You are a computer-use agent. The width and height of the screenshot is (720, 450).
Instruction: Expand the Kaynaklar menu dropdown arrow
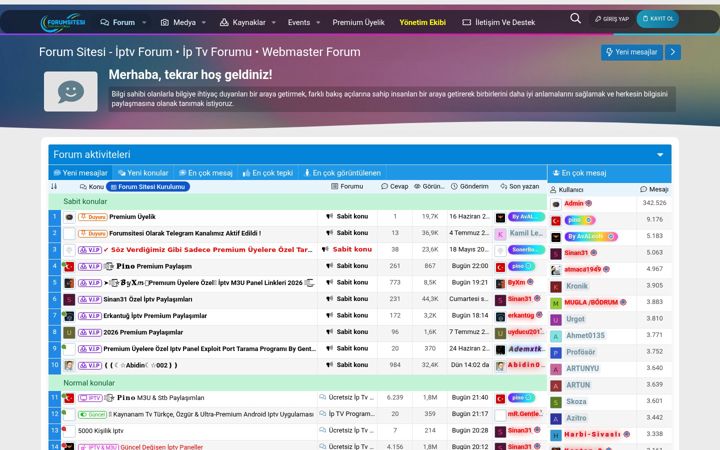coord(274,22)
